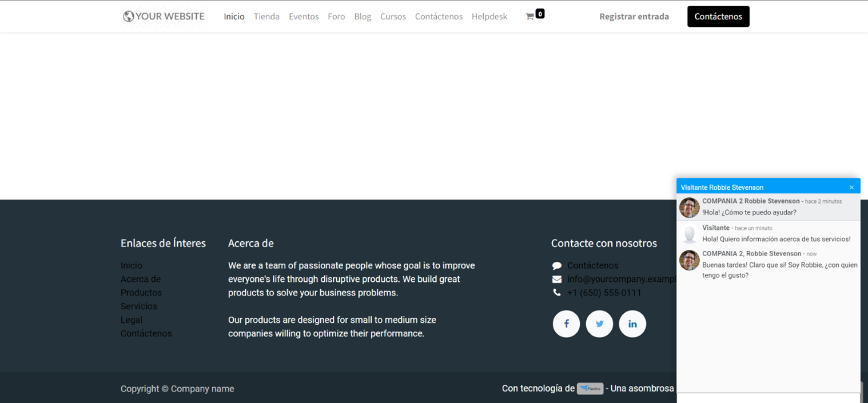
Task: Open the shopping cart icon
Action: point(530,17)
